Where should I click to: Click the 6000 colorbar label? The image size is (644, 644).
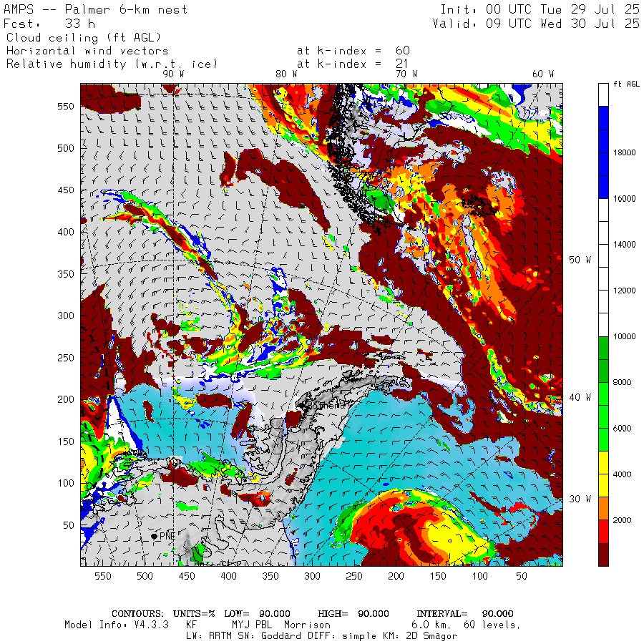pos(623,429)
